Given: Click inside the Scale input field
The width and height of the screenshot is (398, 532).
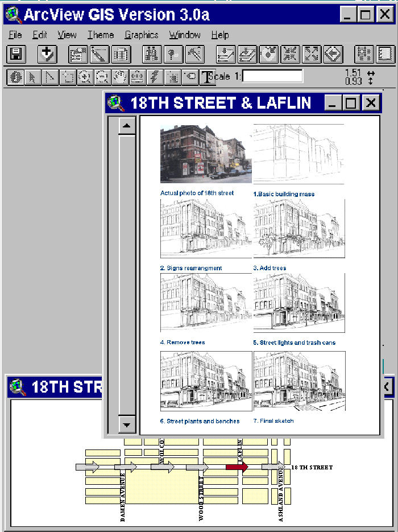Looking at the screenshot, I should pos(272,76).
